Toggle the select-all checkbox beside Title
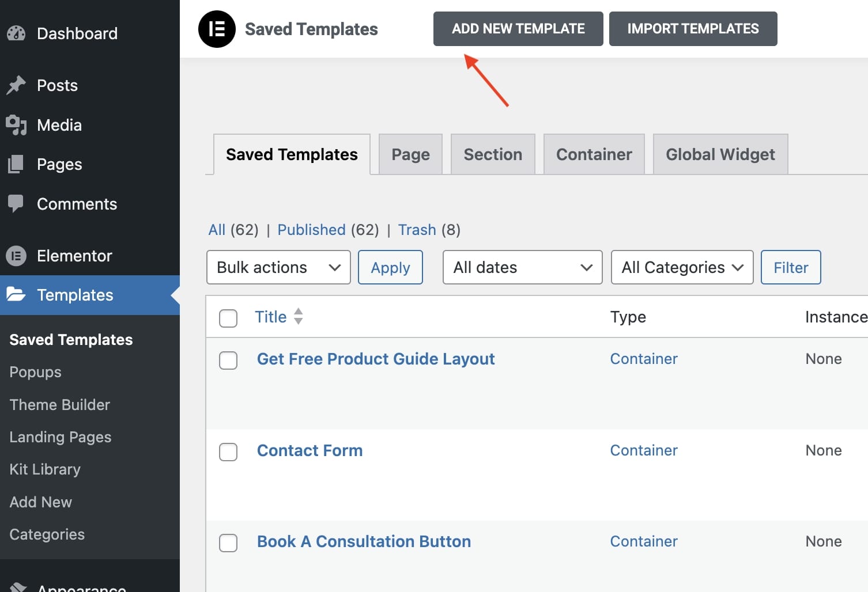Image resolution: width=868 pixels, height=592 pixels. [228, 318]
